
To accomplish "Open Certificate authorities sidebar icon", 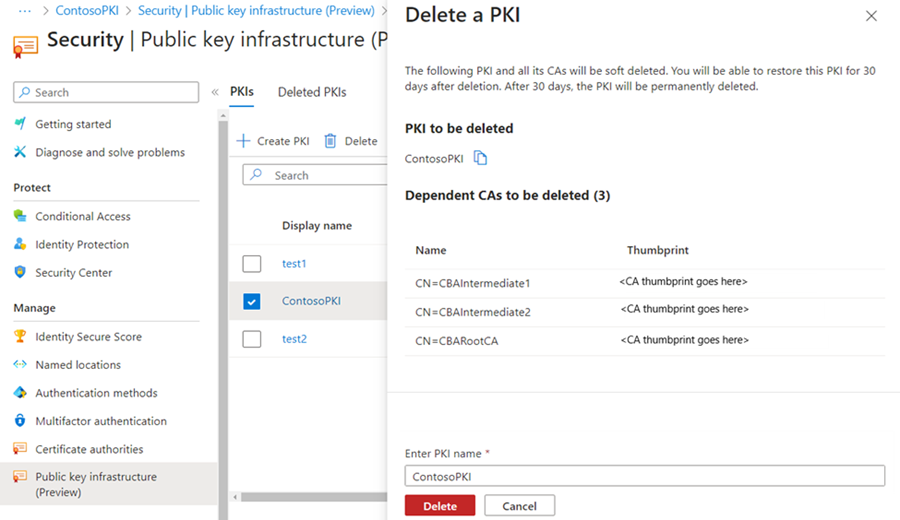I will (20, 449).
